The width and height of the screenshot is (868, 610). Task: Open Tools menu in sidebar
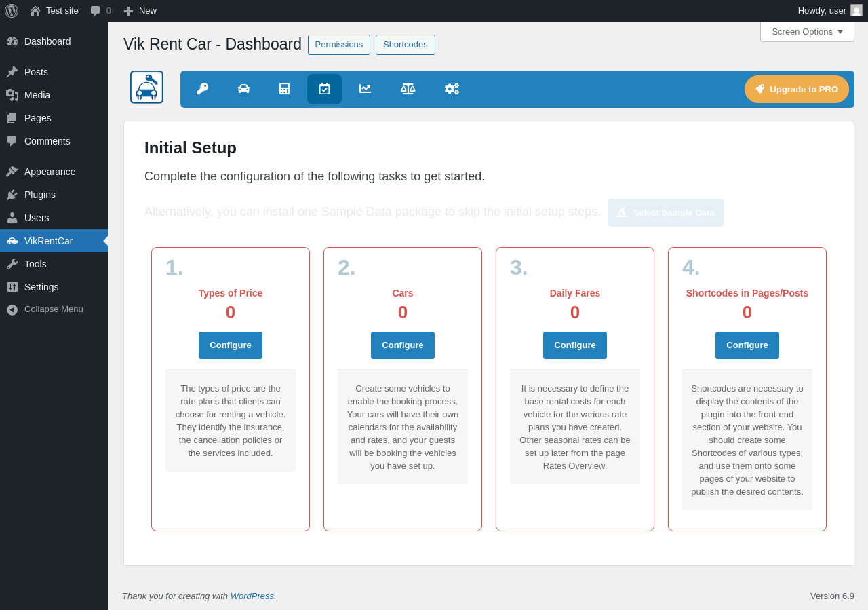[x=54, y=264]
